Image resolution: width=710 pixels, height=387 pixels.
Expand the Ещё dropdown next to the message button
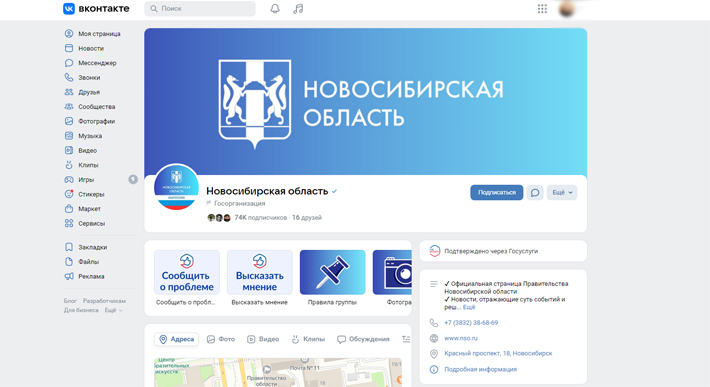click(x=561, y=192)
